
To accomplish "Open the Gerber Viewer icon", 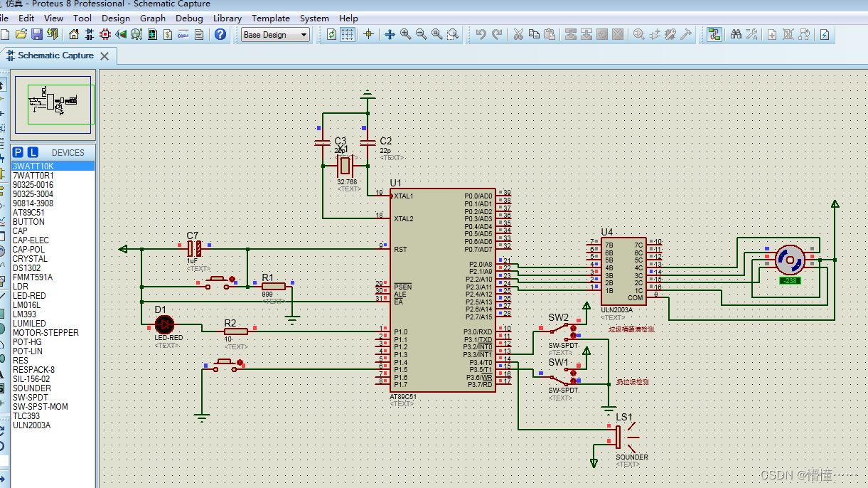I will tap(136, 34).
